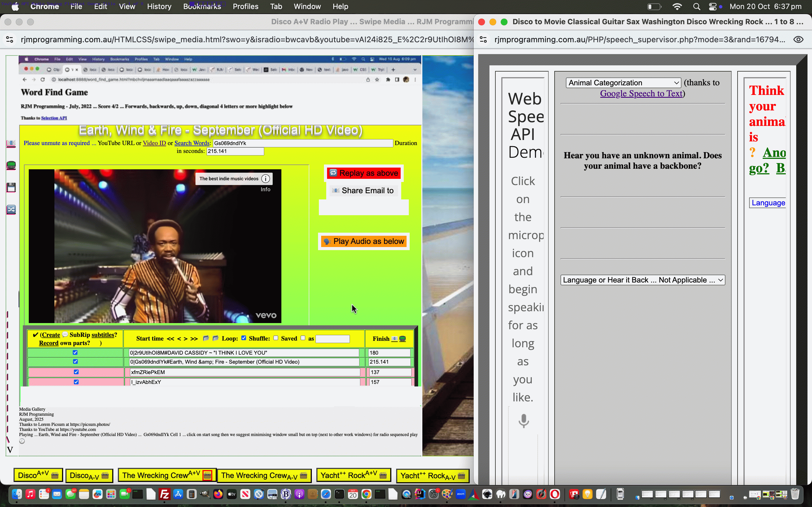This screenshot has height=507, width=812.
Task: Uncheck the DAVID CASSIDY row checkbox
Action: pos(75,352)
